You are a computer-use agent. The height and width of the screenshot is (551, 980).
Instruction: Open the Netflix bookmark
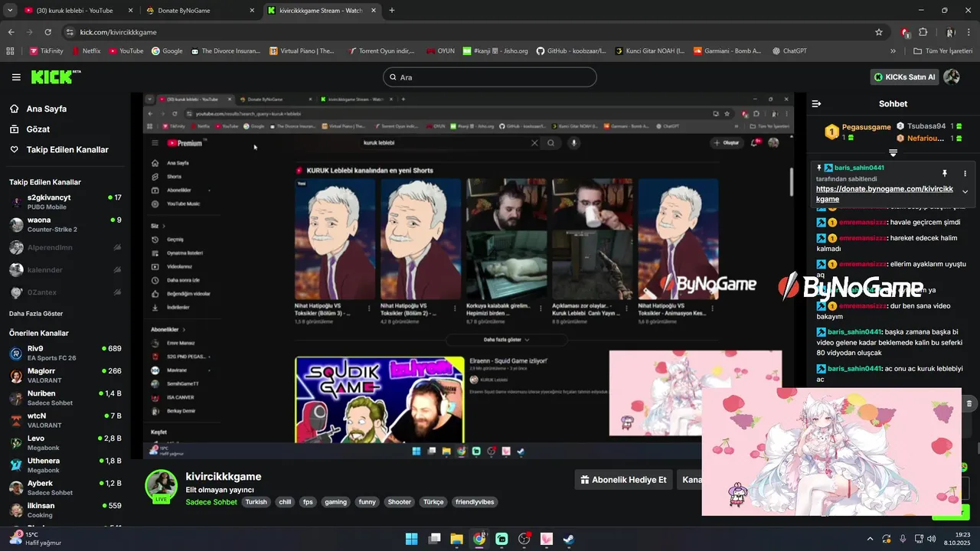tap(86, 51)
